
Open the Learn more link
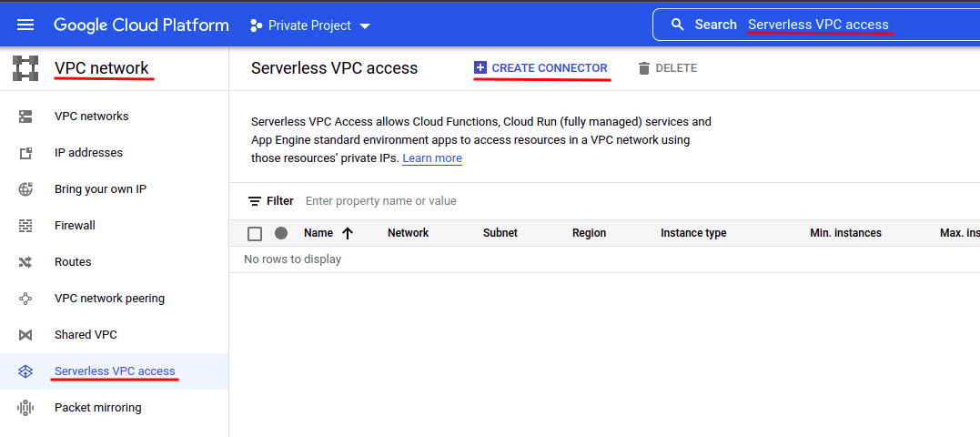click(x=432, y=158)
